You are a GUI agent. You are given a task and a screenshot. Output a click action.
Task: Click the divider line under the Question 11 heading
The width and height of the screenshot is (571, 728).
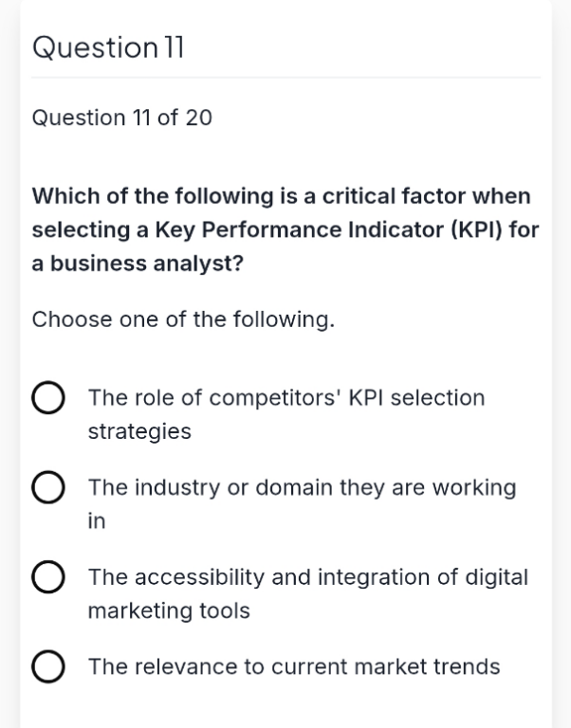pos(285,78)
